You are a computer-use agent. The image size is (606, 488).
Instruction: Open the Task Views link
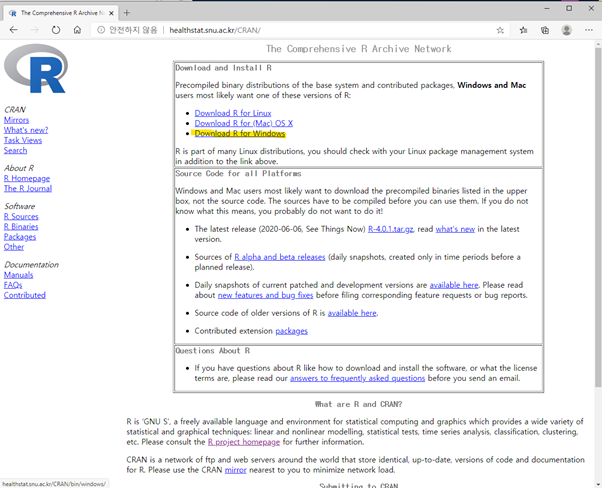tap(23, 140)
